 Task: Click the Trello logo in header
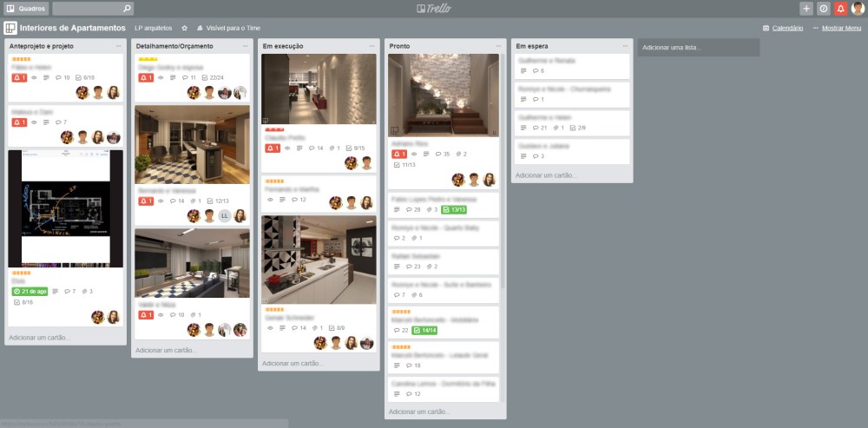click(x=433, y=8)
